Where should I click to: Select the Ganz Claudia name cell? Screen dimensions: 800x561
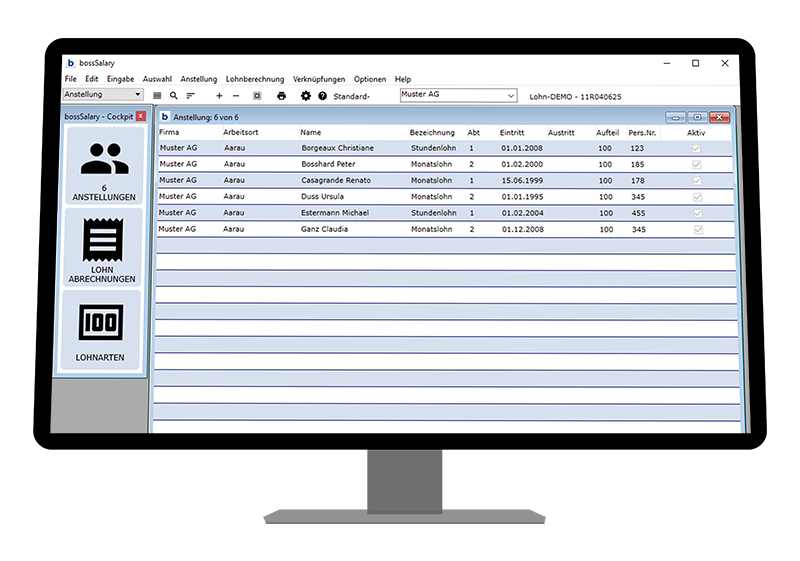tap(324, 230)
